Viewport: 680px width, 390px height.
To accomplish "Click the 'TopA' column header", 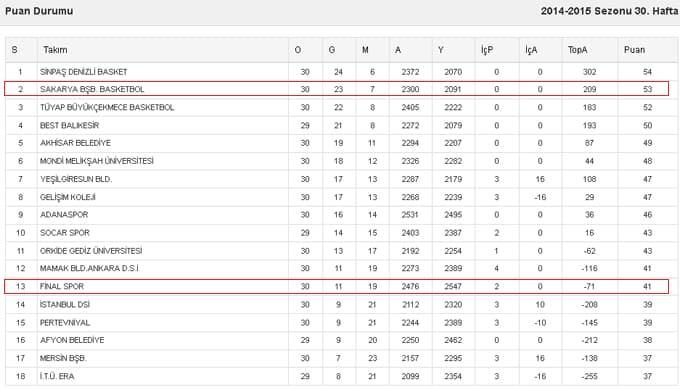I will point(578,50).
